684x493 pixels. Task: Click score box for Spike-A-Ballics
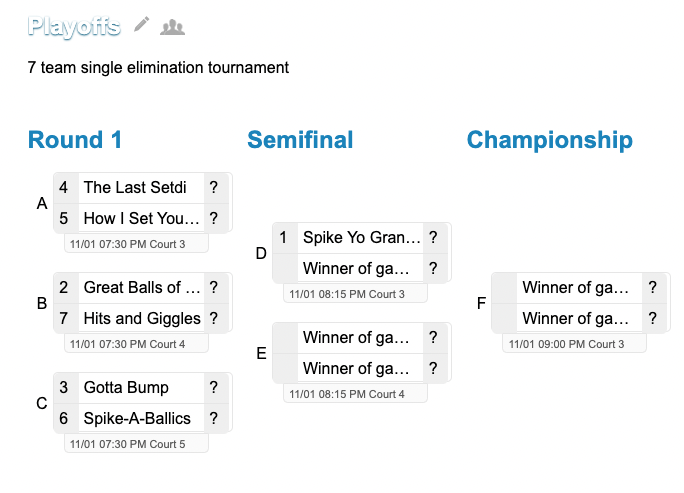click(214, 418)
